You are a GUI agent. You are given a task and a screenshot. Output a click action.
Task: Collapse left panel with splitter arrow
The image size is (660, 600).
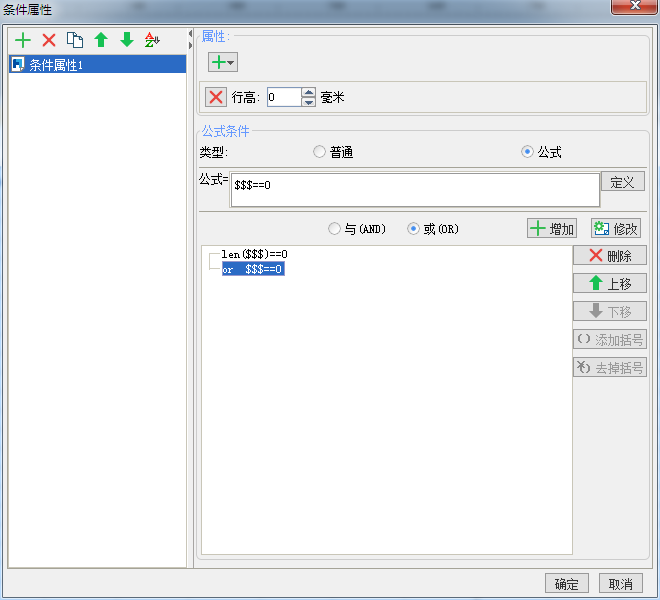click(190, 33)
